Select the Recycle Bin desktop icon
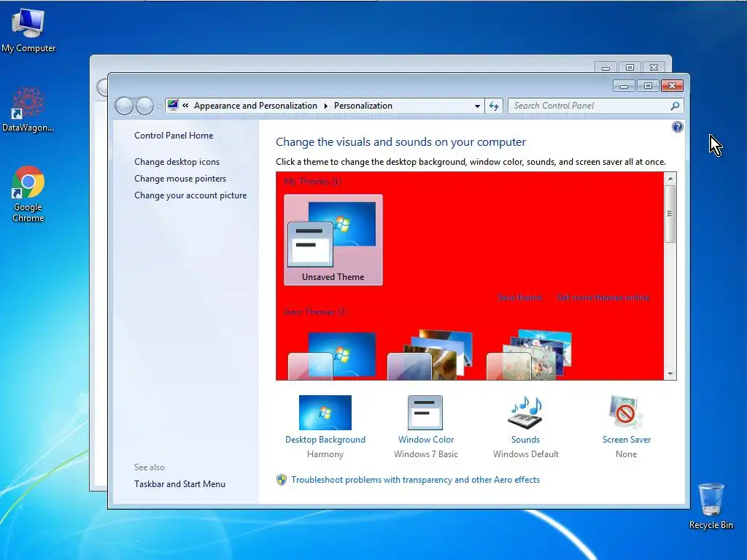Viewport: 747px width, 560px height. click(711, 506)
